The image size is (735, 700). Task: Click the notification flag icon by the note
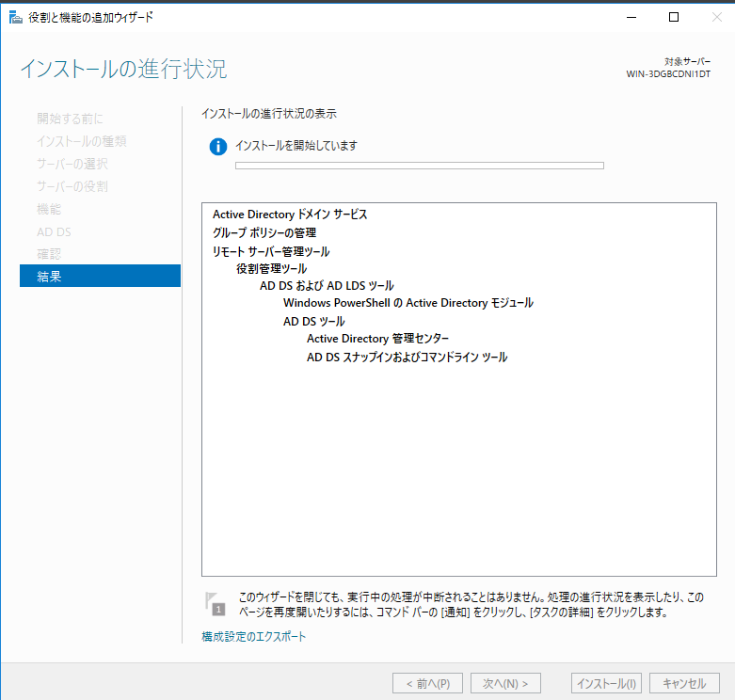(x=216, y=603)
